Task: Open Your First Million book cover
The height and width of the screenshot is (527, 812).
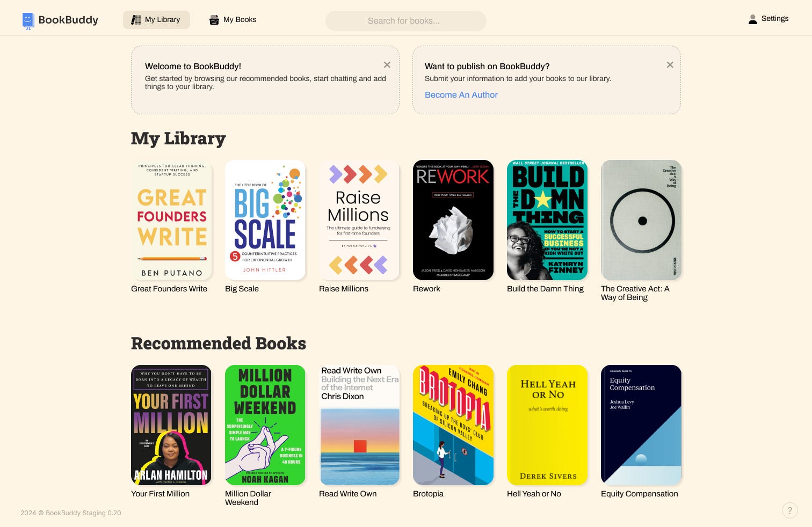Action: pos(171,425)
